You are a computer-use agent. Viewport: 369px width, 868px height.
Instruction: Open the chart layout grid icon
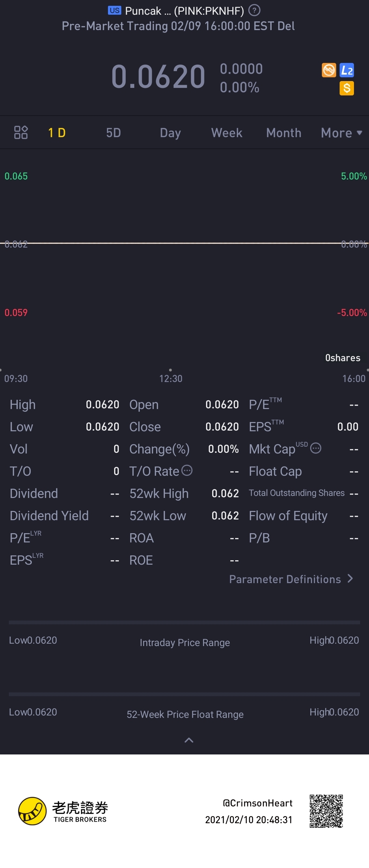click(21, 132)
